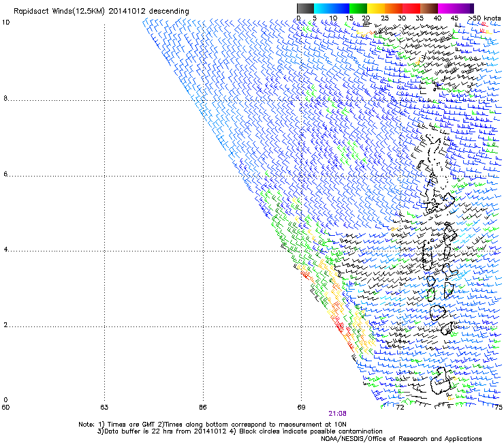Screen dimensions: 504x443
Task: Click the brown 35-40 knots legend swatch
Action: point(429,8)
